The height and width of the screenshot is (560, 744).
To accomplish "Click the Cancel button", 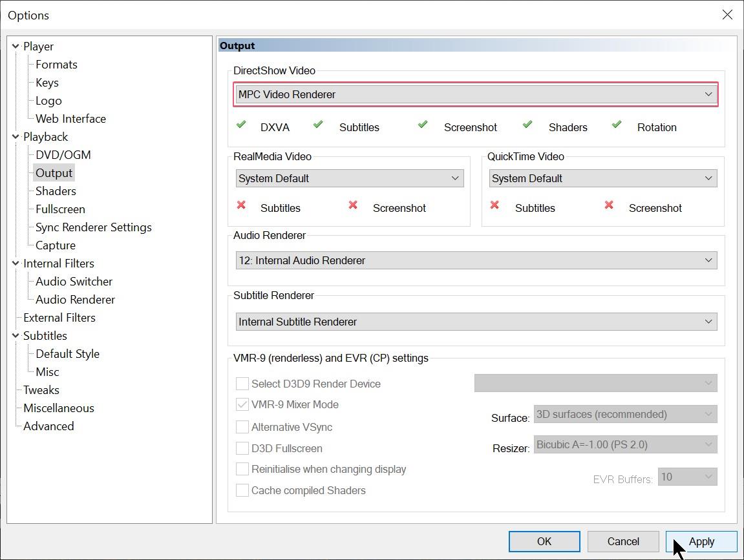I will (623, 541).
